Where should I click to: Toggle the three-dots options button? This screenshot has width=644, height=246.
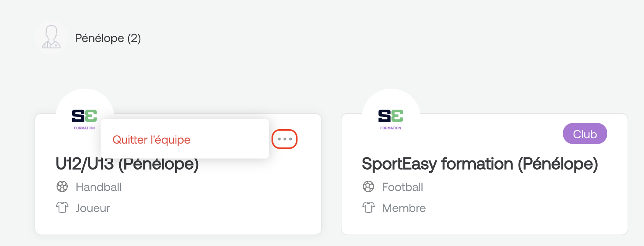click(x=285, y=139)
